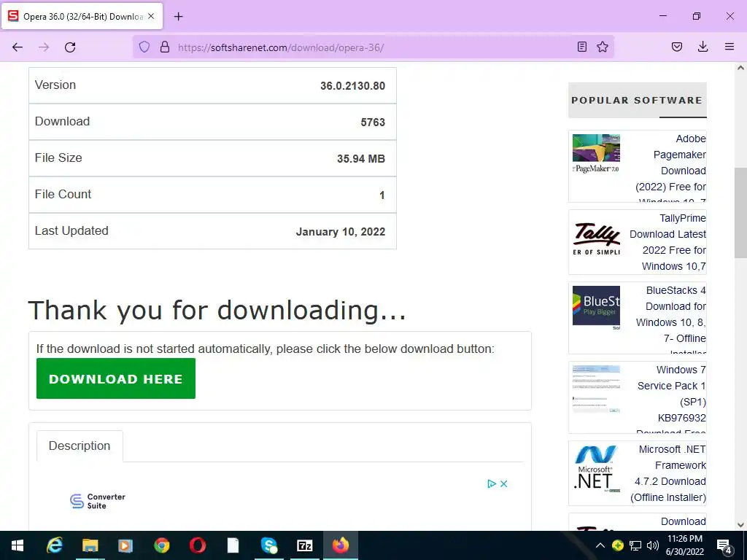This screenshot has height=560, width=747.
Task: Open Microsoft .NET Framework 4.7.2 link
Action: [x=668, y=473]
